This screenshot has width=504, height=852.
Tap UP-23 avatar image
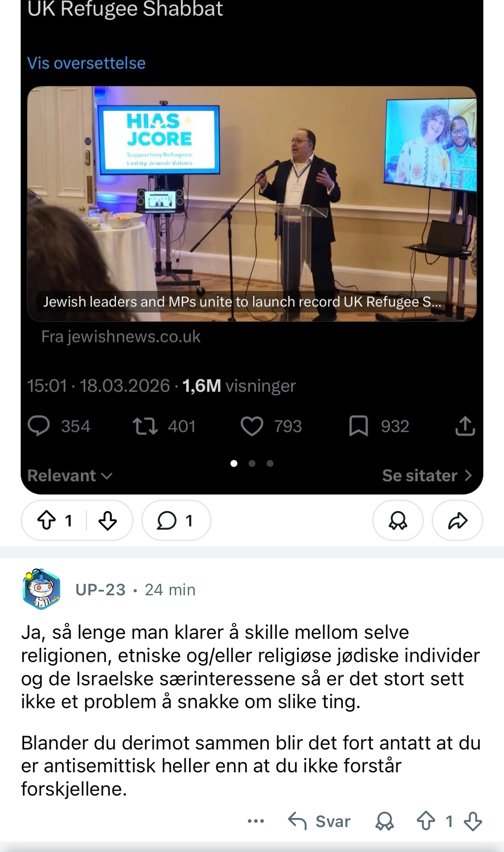point(41,589)
